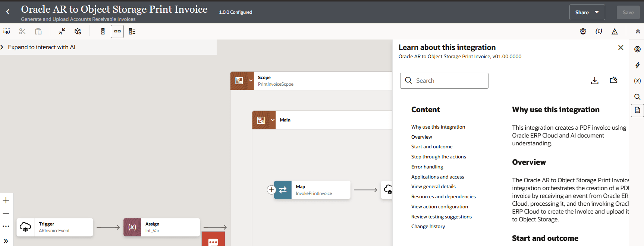644x246 pixels.
Task: Open the settings gear icon in toolbar
Action: [x=583, y=31]
